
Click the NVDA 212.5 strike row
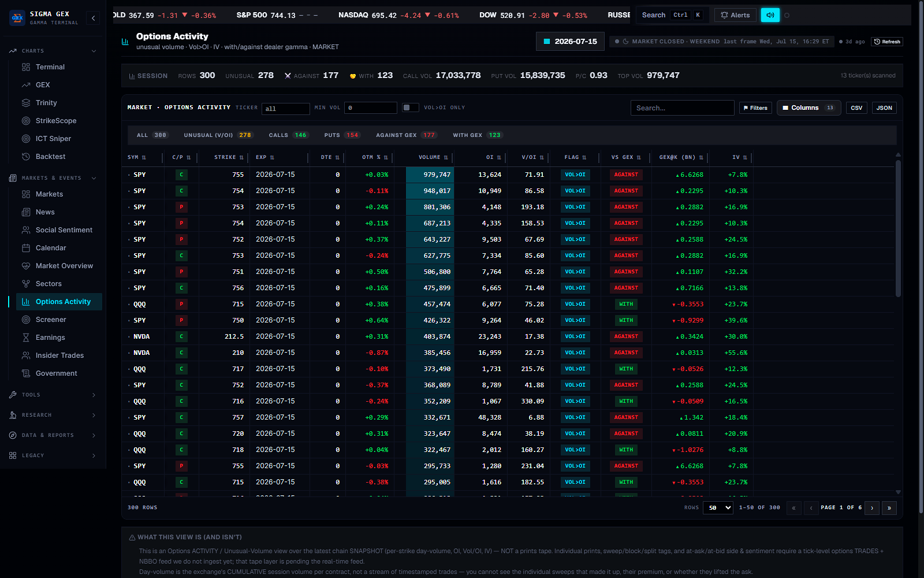pyautogui.click(x=508, y=336)
